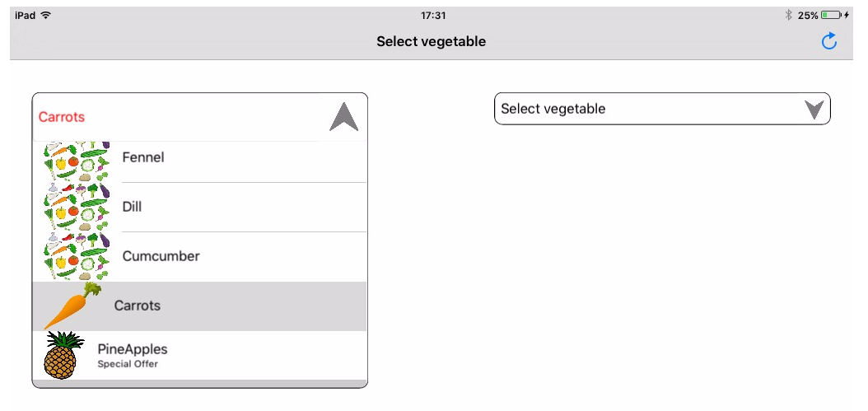868x411 pixels.
Task: Tap the orange carrot icon
Action: [x=72, y=306]
